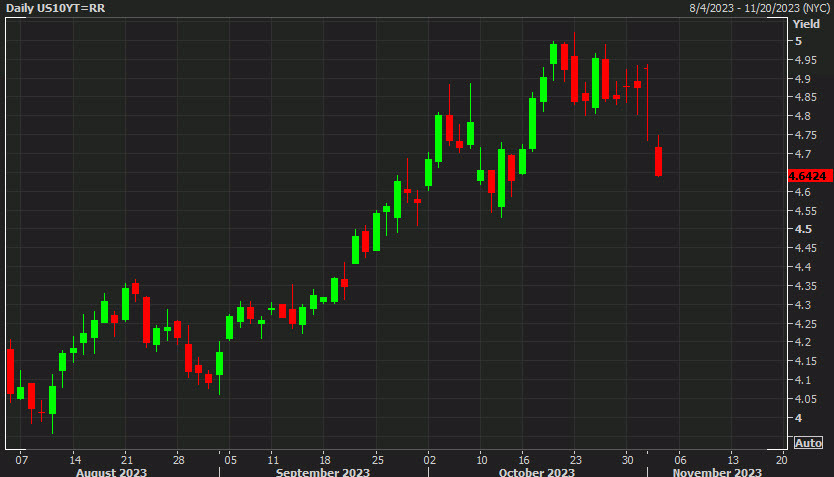Viewport: 834px width, 477px height.
Task: Click the 4.9 yield axis label
Action: [x=803, y=79]
